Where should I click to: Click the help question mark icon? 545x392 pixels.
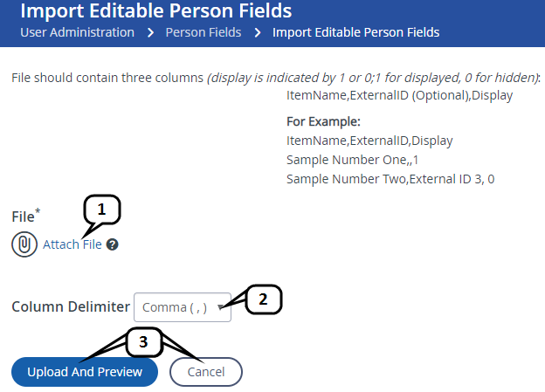pyautogui.click(x=113, y=245)
